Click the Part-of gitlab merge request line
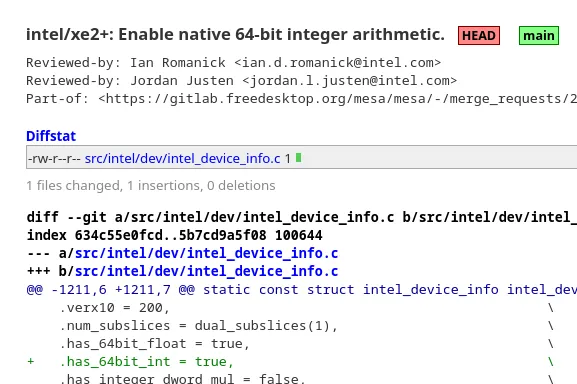The height and width of the screenshot is (384, 577). (x=301, y=99)
